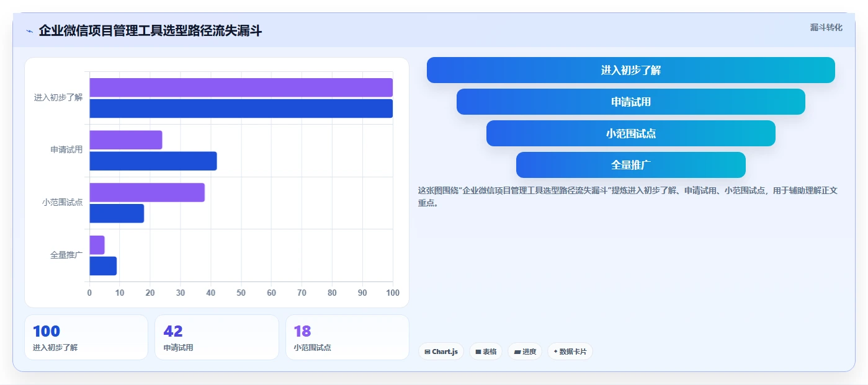868x385 pixels.
Task: Click the blue bar for 全量推广
Action: 103,266
